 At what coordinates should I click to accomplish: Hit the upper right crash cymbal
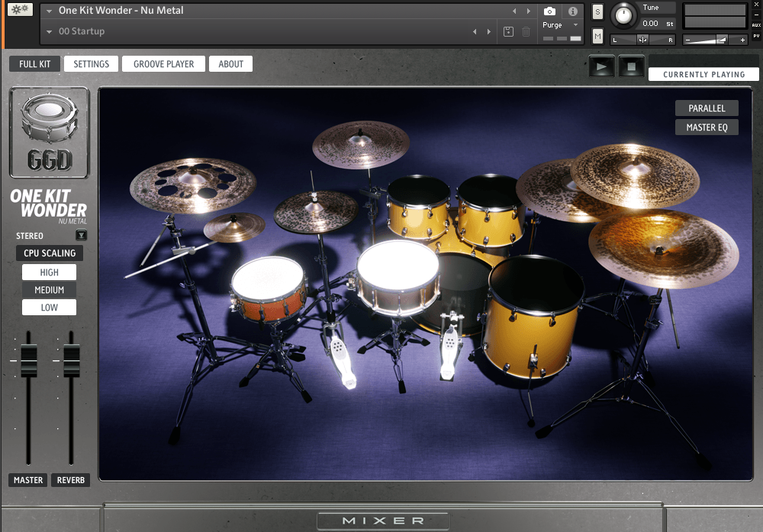click(635, 176)
